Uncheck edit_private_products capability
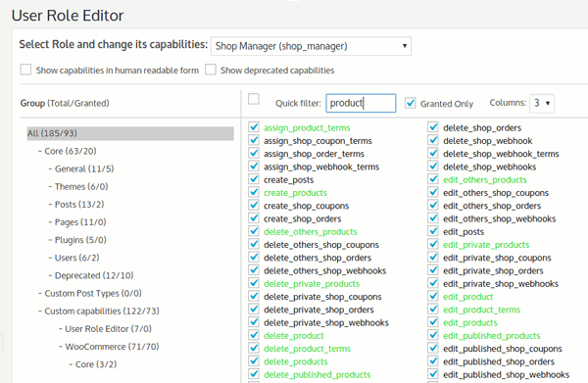The image size is (588, 383). 433,244
